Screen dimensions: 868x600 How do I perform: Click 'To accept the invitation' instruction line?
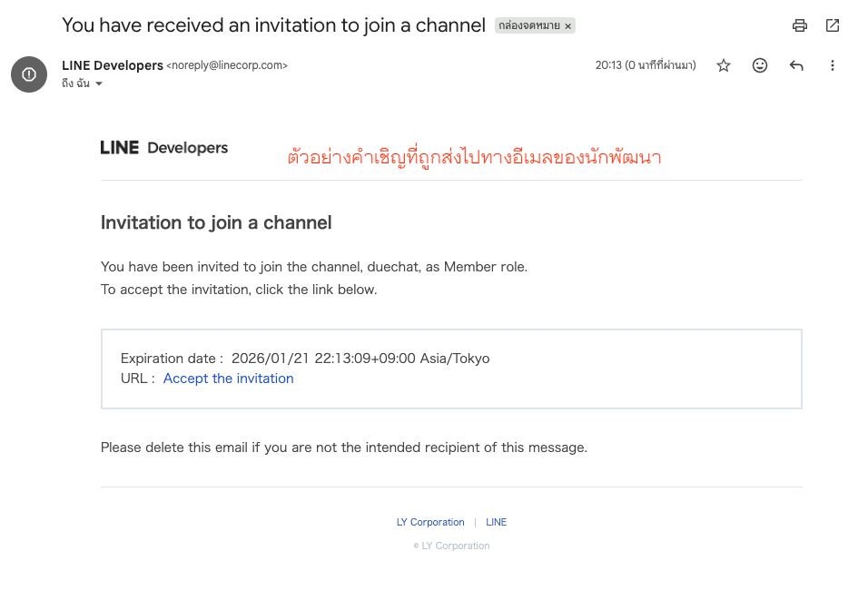tap(239, 290)
